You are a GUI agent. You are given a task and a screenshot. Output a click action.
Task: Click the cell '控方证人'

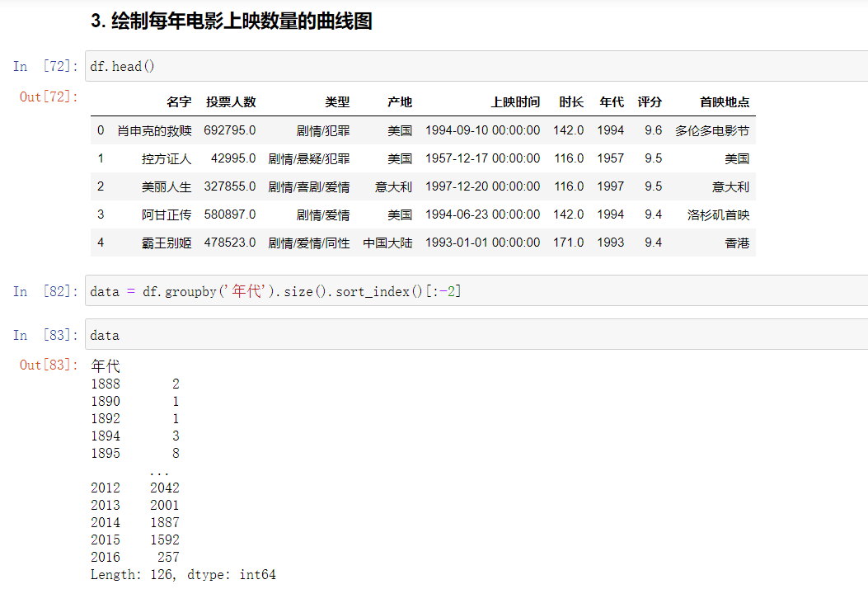tap(167, 159)
